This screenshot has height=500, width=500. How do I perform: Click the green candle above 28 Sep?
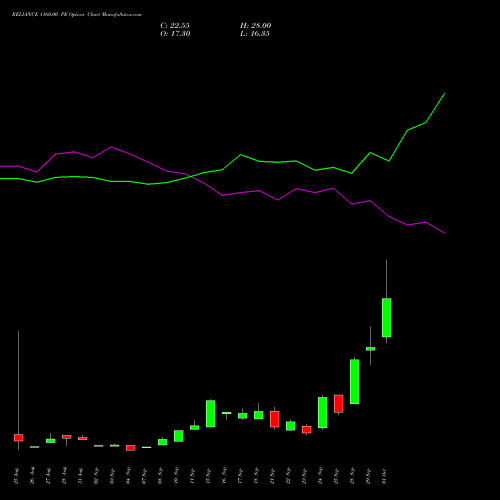pyautogui.click(x=355, y=382)
